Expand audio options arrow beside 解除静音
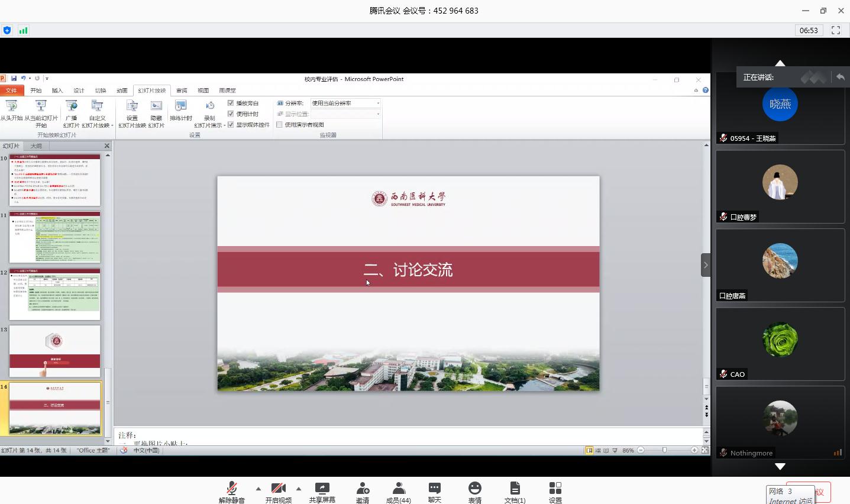Image resolution: width=850 pixels, height=504 pixels. point(258,489)
